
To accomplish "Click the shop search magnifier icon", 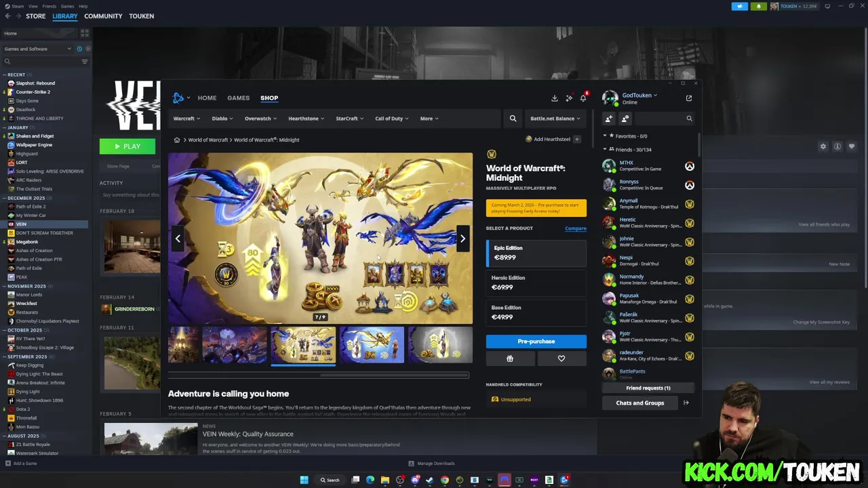I will point(513,119).
